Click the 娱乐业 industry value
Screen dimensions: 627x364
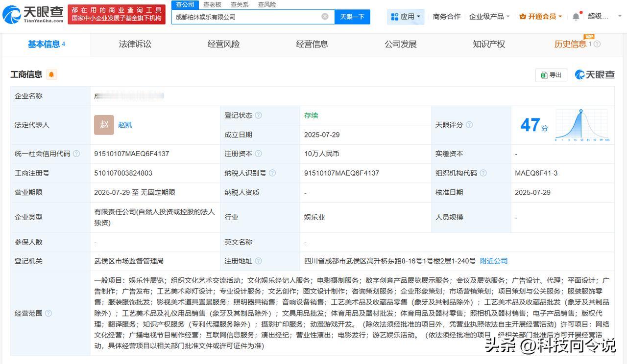[x=314, y=217]
